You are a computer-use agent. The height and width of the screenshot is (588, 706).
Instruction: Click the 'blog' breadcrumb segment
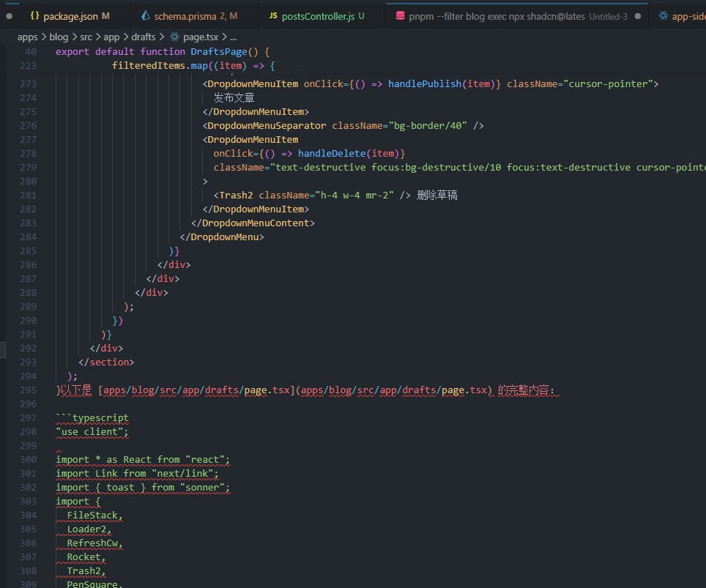(59, 37)
